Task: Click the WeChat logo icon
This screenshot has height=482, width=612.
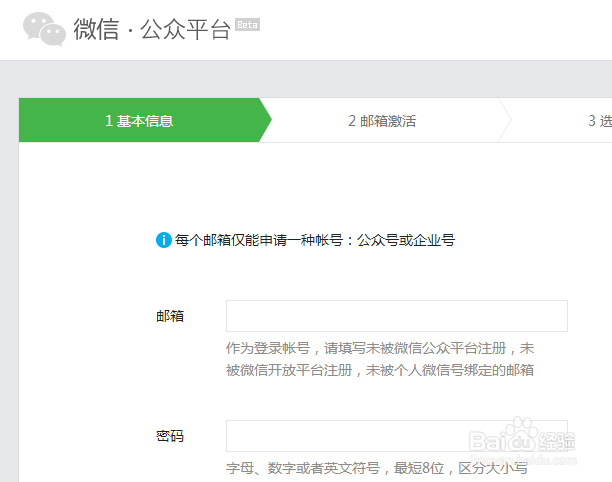Action: click(x=44, y=29)
